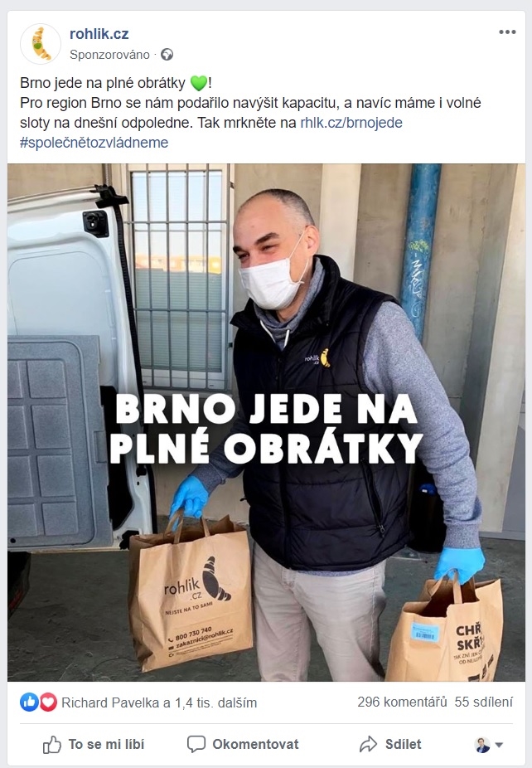532x768 pixels.
Task: Like the post with To se mi líbí
Action: pos(94,745)
